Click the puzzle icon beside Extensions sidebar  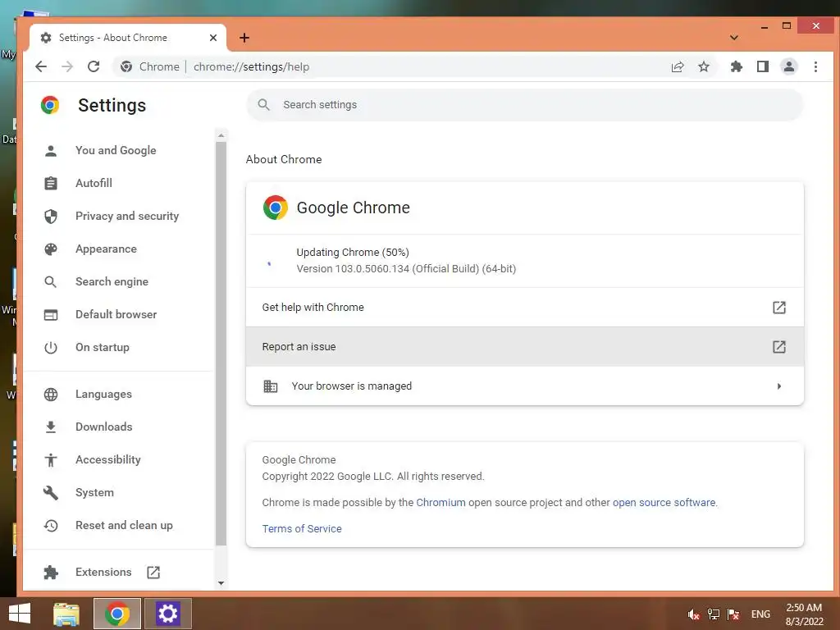pos(51,572)
